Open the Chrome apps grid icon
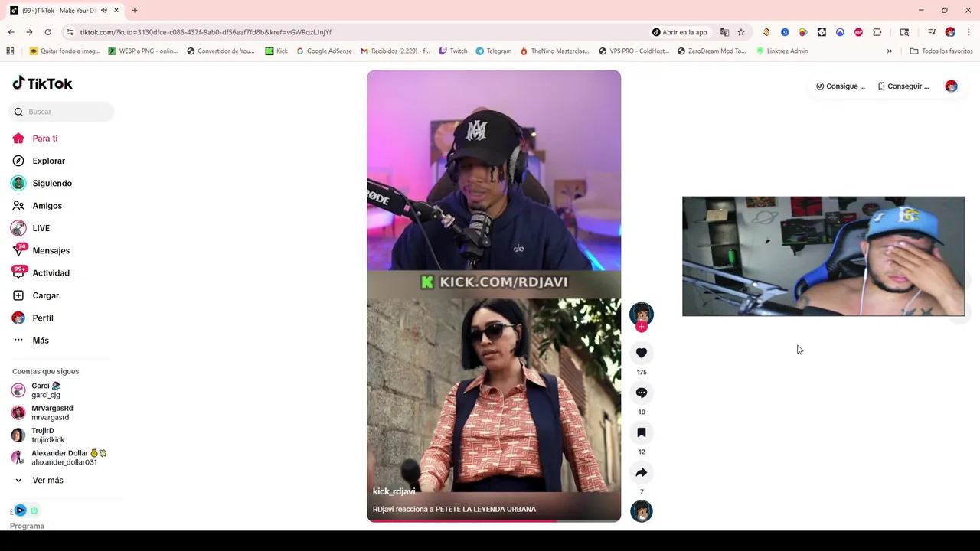Screen dimensions: 980x551 (x=10, y=51)
